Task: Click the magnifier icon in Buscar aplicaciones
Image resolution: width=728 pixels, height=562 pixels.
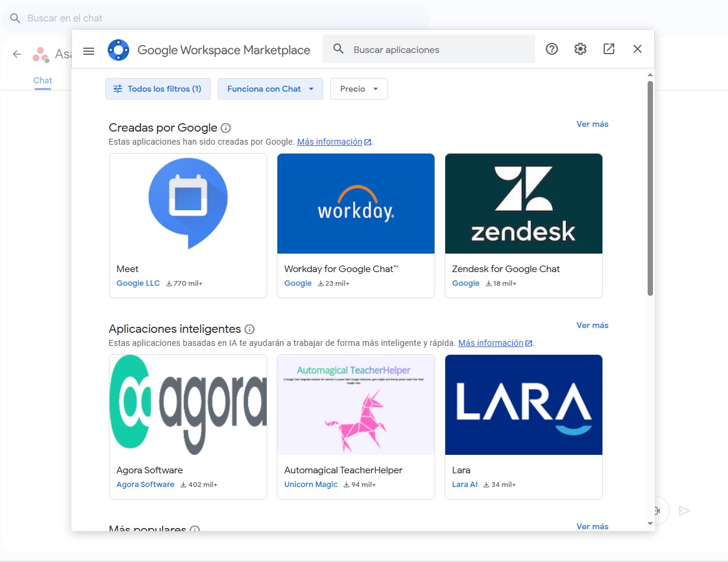Action: (339, 49)
